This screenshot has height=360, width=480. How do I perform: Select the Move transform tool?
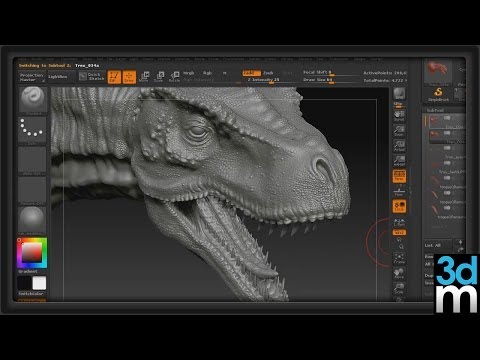tap(144, 77)
